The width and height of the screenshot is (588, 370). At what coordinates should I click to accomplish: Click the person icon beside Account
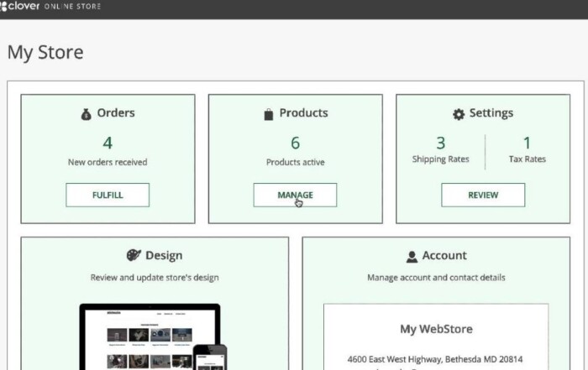(x=412, y=257)
